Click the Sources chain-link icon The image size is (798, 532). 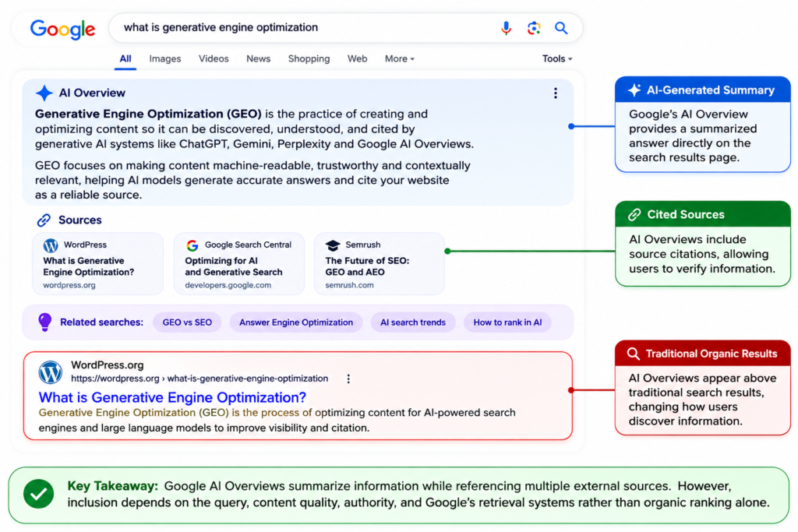[x=44, y=220]
